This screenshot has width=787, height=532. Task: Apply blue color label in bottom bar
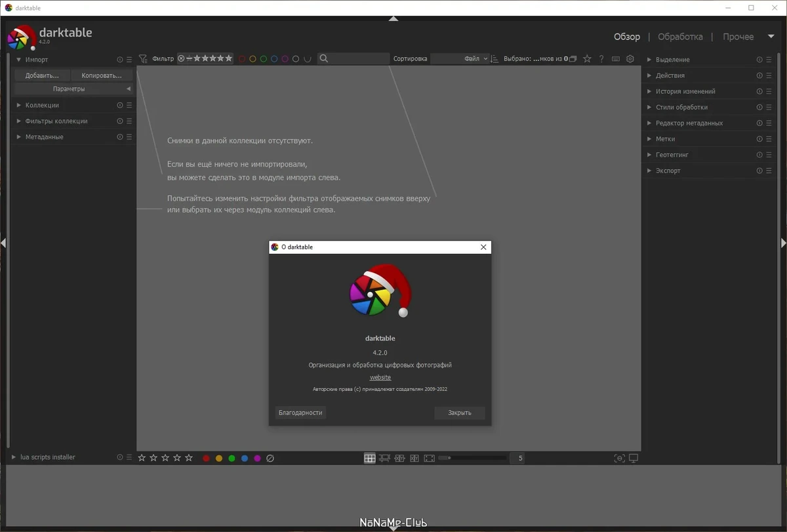click(245, 458)
